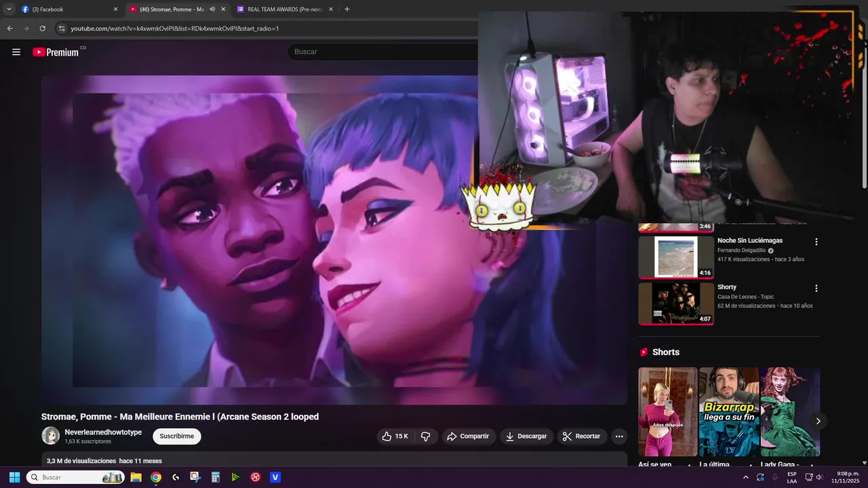Click the YouTube Buscar search field

(x=383, y=52)
